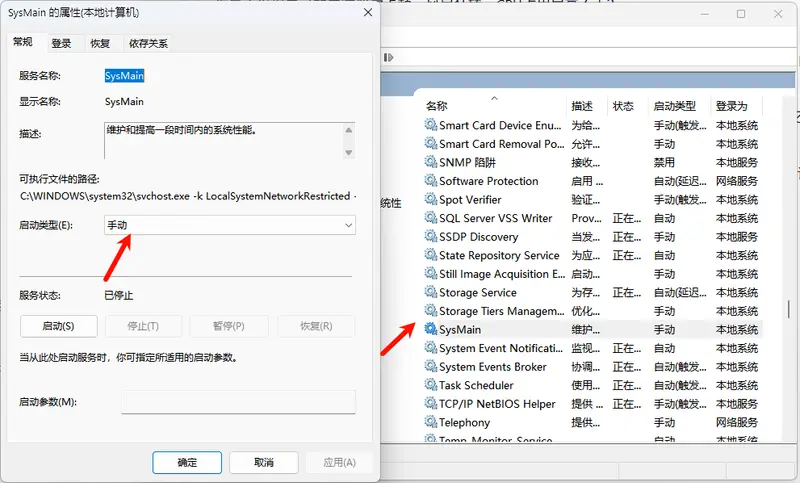Click the Spot Verifier service gear icon
800x483 pixels.
tap(430, 199)
